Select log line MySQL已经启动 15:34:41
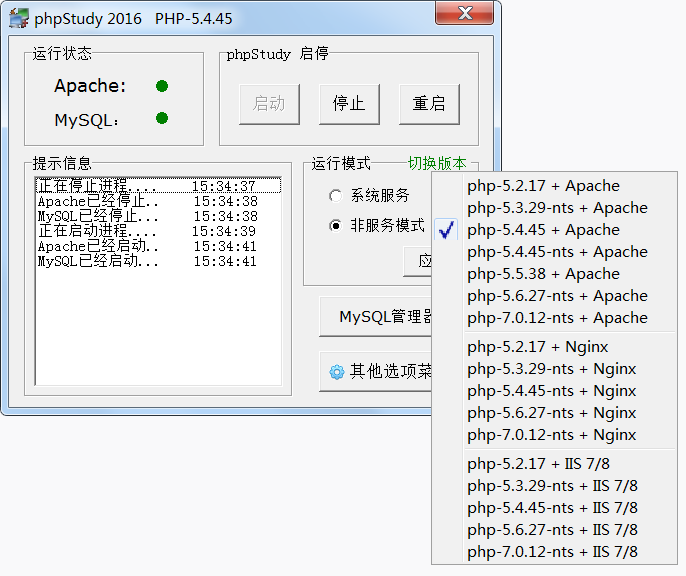Image resolution: width=686 pixels, height=576 pixels. (158, 261)
